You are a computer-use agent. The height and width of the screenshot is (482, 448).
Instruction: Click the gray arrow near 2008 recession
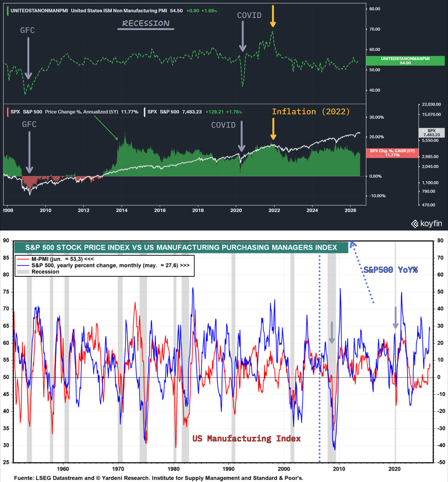tap(332, 332)
